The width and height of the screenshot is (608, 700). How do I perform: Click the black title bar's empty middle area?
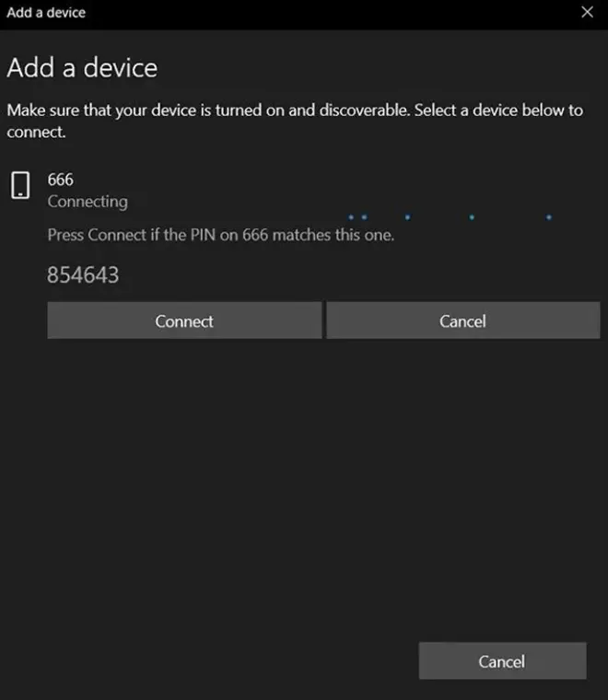pyautogui.click(x=331, y=13)
